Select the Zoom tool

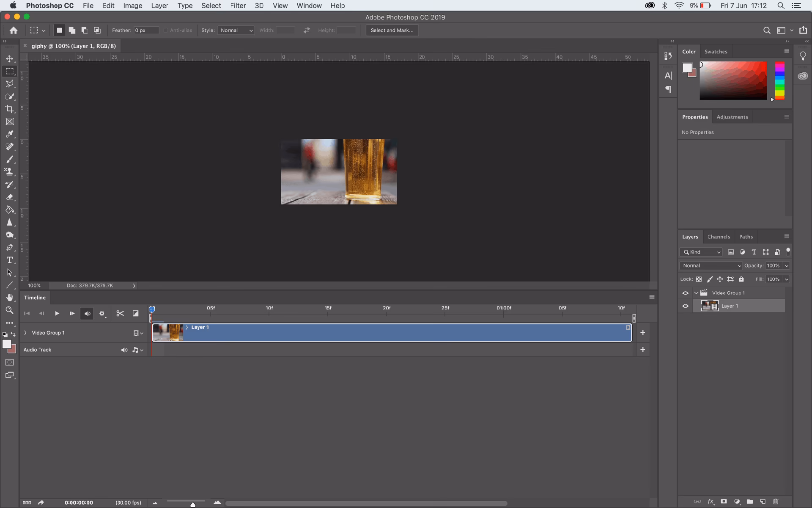9,310
